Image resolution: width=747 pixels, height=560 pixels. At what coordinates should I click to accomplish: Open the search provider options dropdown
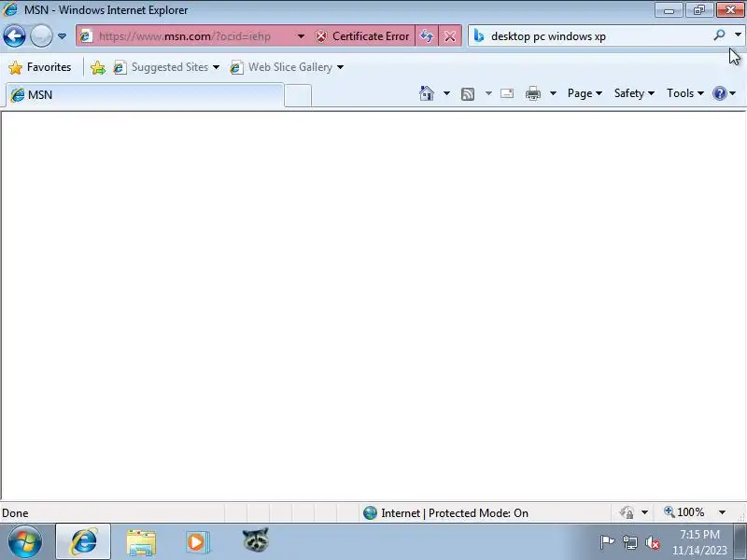[738, 35]
